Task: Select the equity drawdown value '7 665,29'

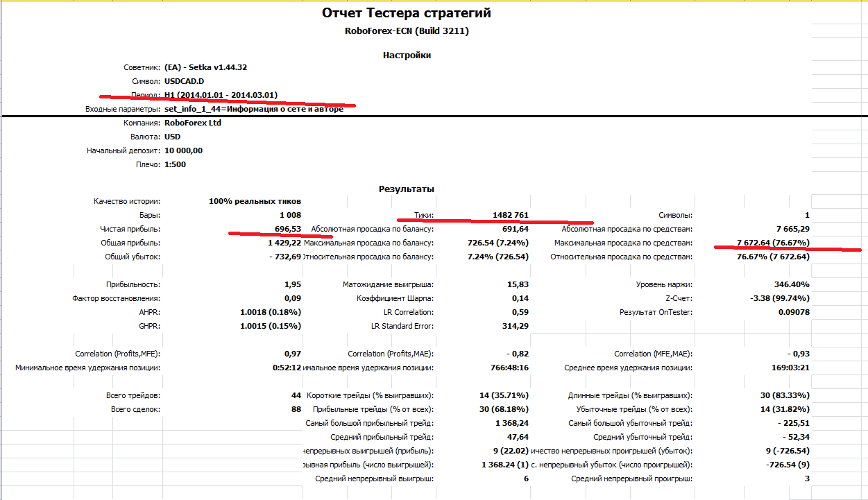Action: pyautogui.click(x=793, y=229)
